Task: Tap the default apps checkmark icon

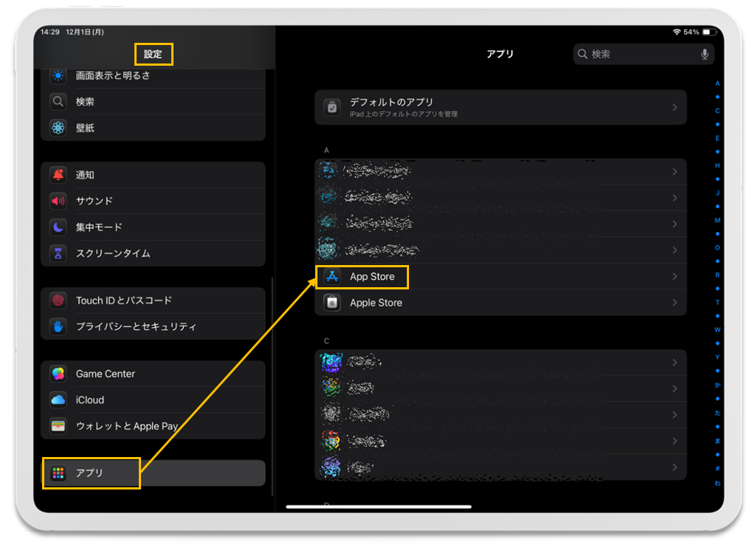Action: (332, 108)
